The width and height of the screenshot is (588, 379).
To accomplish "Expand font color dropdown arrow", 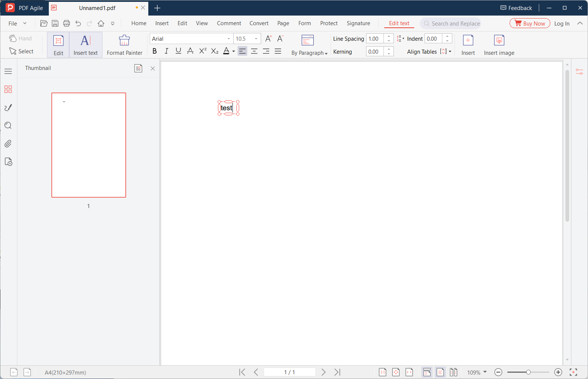I will point(234,51).
